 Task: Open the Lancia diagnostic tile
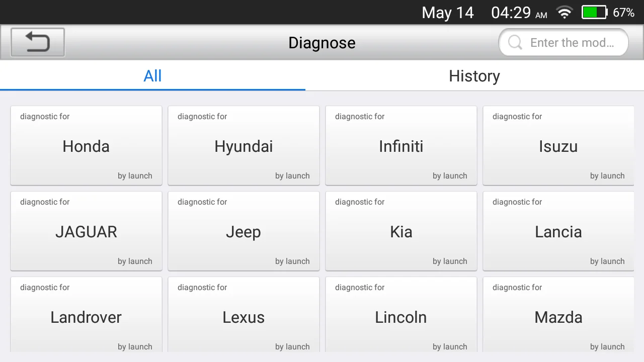(x=558, y=231)
